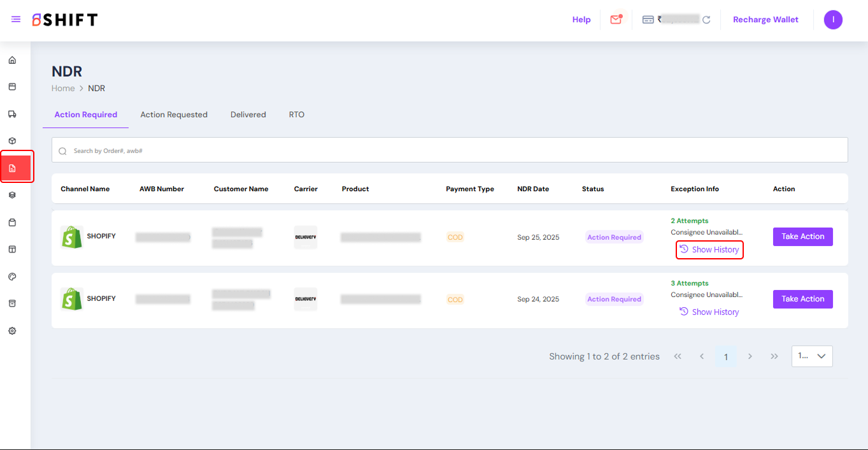Click the hamburger menu icon

[x=16, y=20]
